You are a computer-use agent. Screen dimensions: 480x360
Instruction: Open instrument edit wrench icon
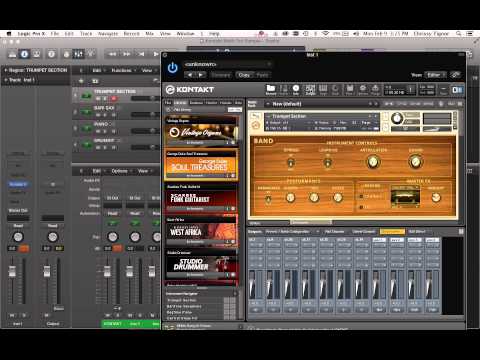coord(256,116)
